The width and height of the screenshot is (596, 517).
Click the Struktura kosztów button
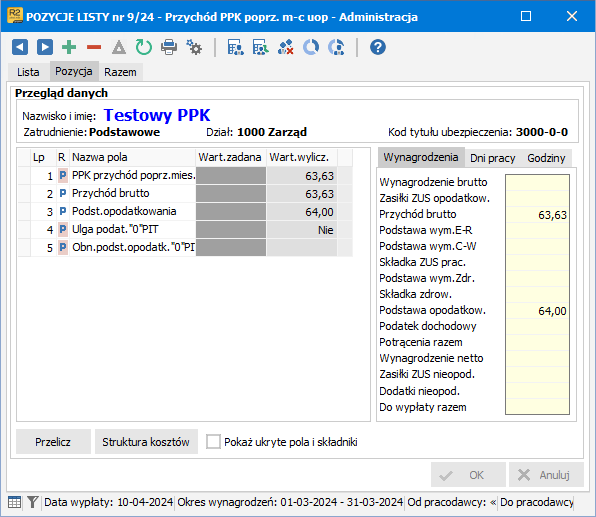[146, 442]
